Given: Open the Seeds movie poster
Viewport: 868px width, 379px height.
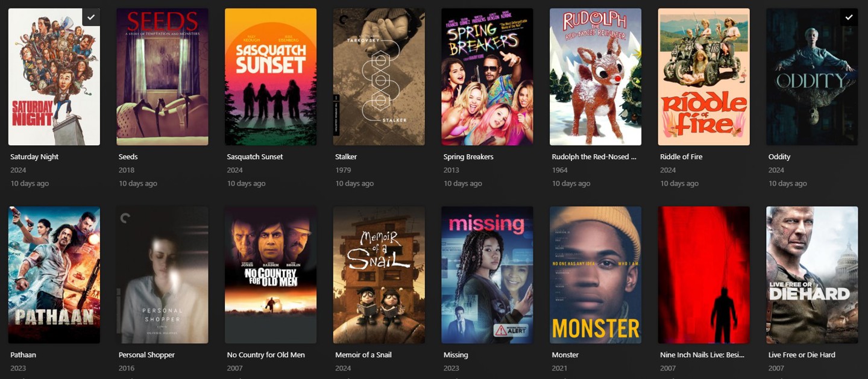Looking at the screenshot, I should 162,77.
